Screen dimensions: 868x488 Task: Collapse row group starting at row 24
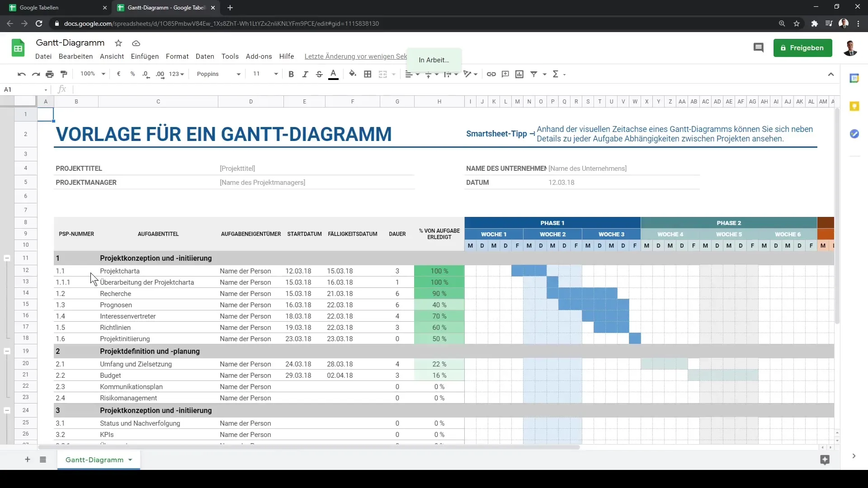7,410
